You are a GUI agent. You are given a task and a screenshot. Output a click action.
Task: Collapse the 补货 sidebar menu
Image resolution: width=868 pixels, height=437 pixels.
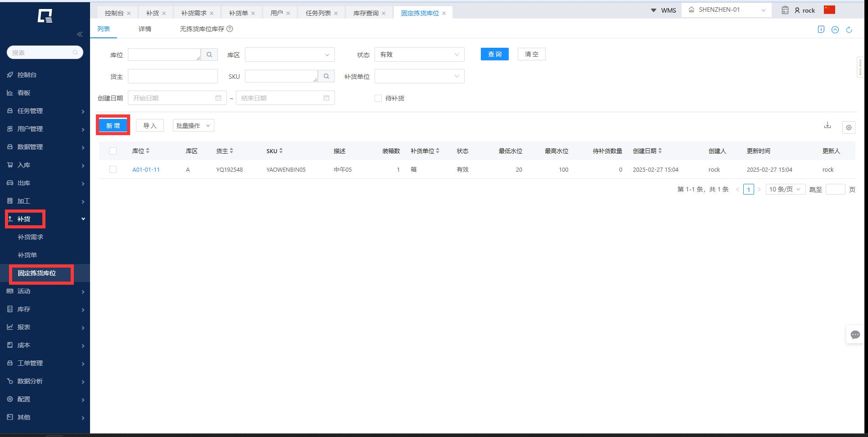tap(45, 219)
